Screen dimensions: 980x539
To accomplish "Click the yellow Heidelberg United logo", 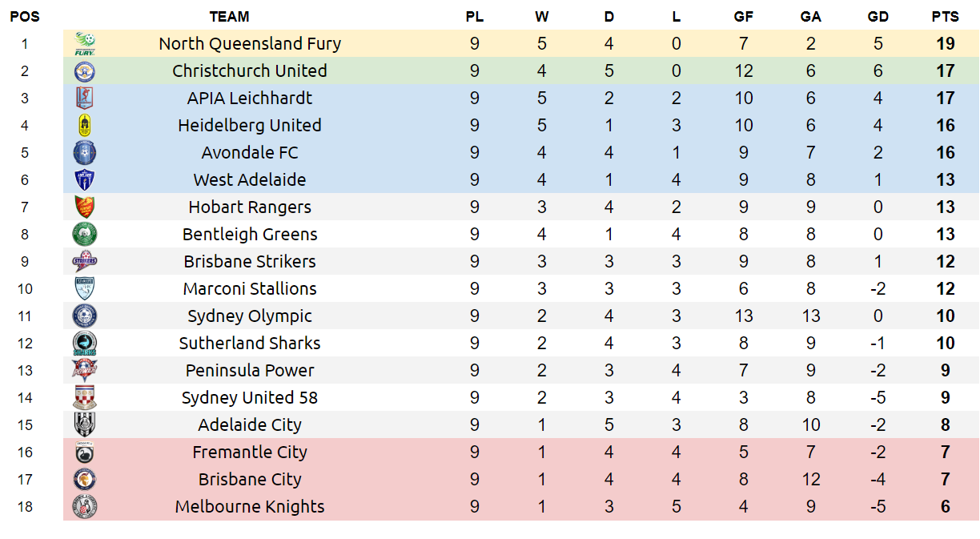I will pyautogui.click(x=84, y=126).
